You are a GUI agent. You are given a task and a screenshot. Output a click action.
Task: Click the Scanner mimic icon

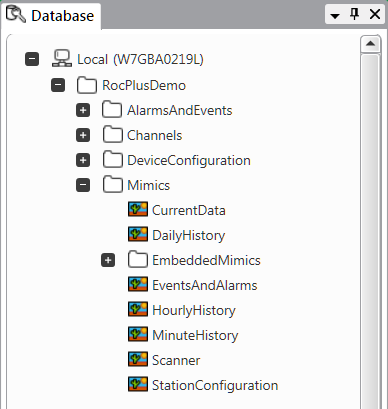(138, 360)
